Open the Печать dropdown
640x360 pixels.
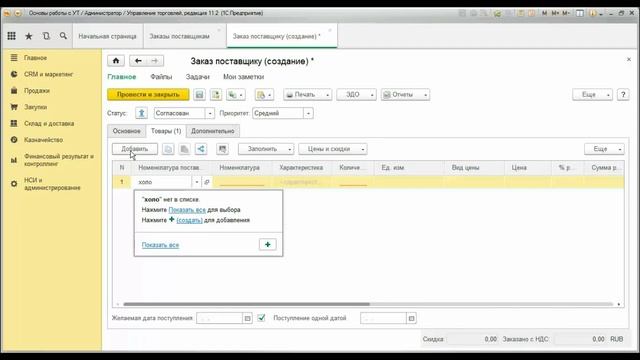(x=308, y=95)
